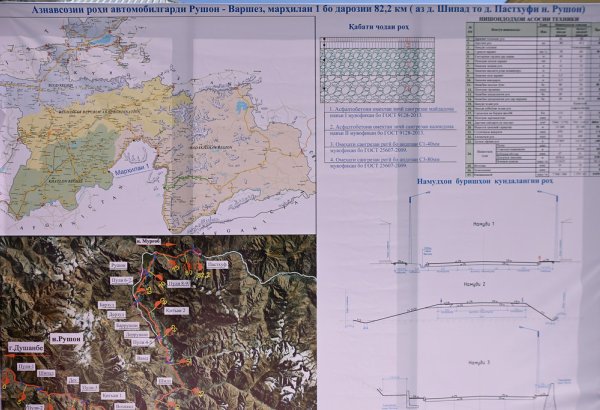
Task: Click the 'н.Рушон' label on satellite map
Action: pyautogui.click(x=66, y=338)
